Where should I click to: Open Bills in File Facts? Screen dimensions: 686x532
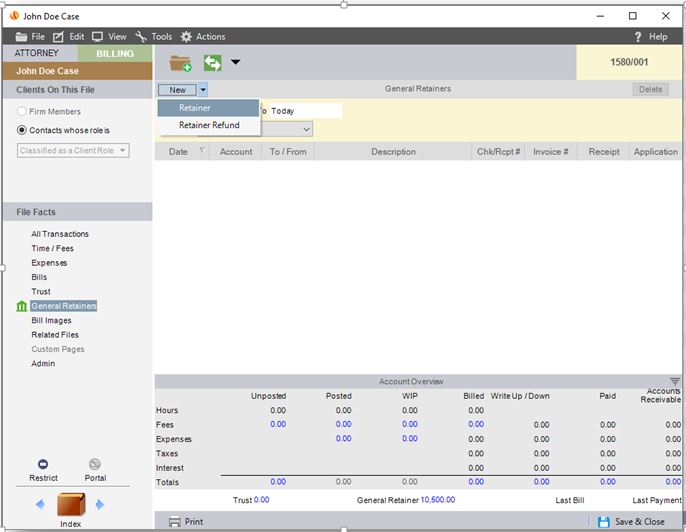[39, 277]
